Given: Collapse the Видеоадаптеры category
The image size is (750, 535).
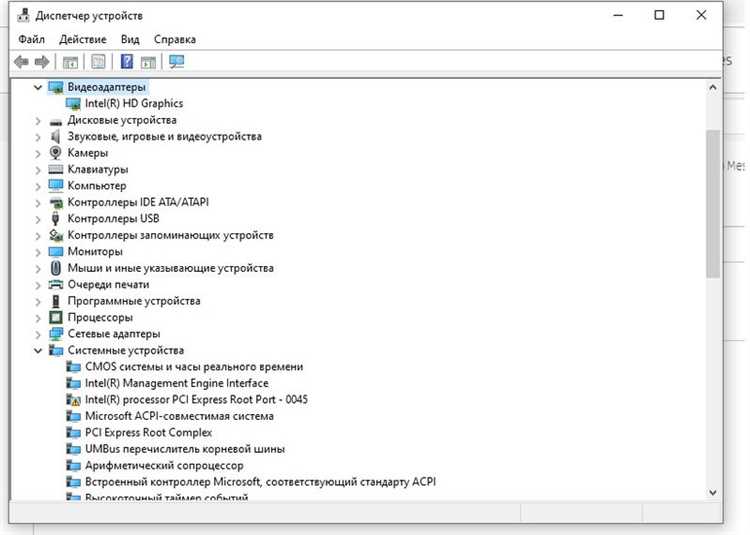Looking at the screenshot, I should tap(38, 87).
